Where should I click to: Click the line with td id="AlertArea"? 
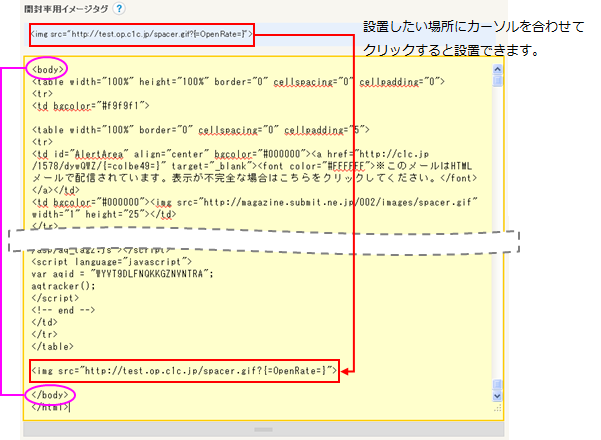[x=230, y=154]
